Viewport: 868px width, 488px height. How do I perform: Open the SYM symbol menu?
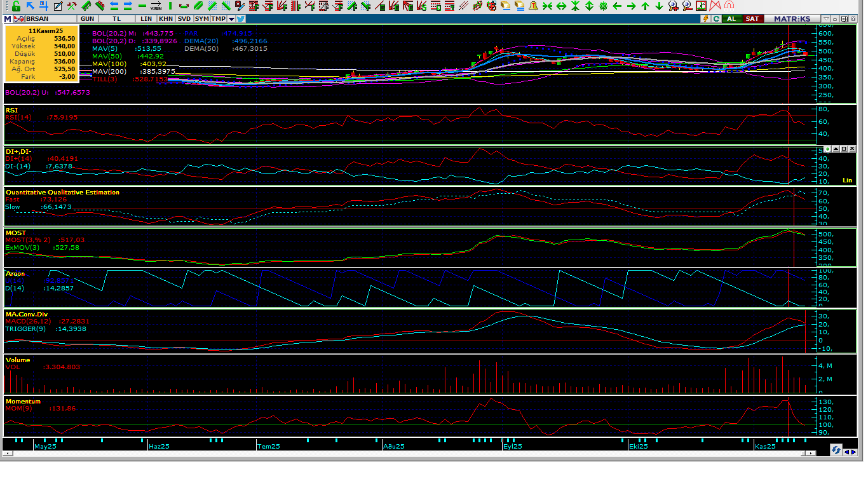[201, 19]
